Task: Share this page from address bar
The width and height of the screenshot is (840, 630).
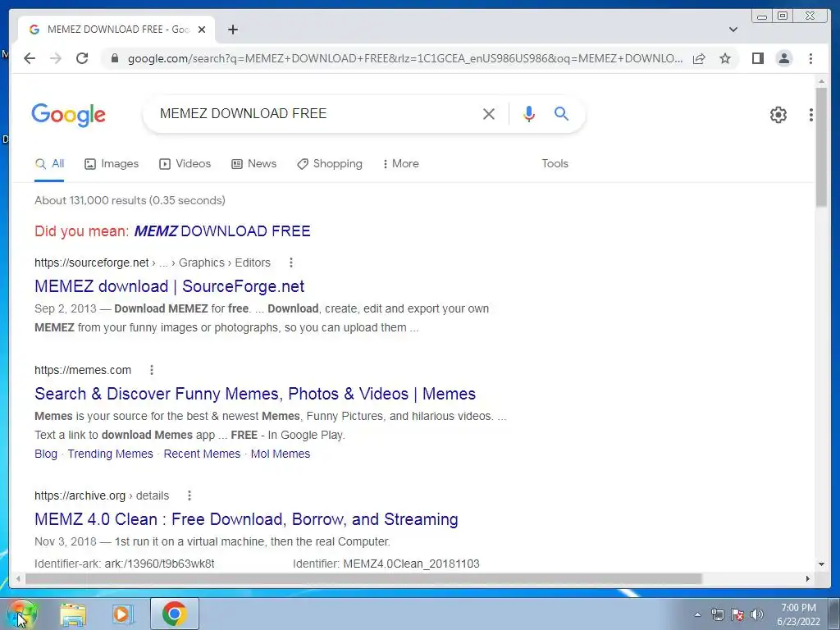Action: (x=699, y=58)
